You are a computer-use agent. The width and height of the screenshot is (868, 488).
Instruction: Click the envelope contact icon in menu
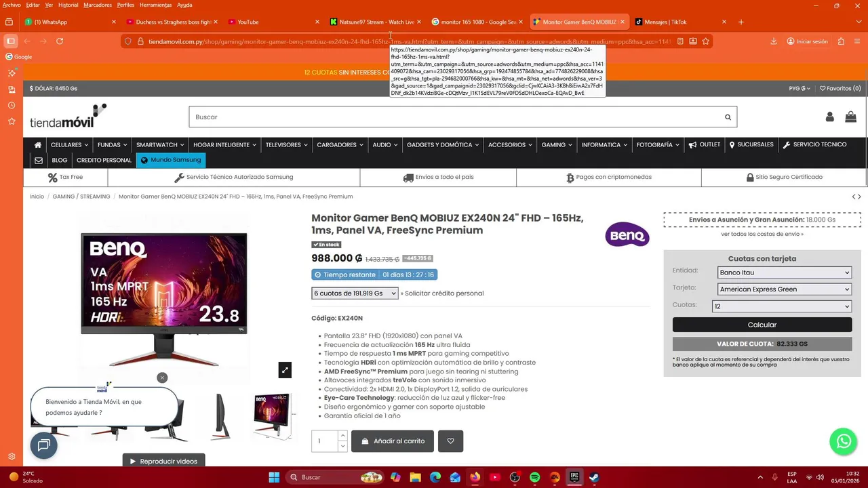coord(39,161)
